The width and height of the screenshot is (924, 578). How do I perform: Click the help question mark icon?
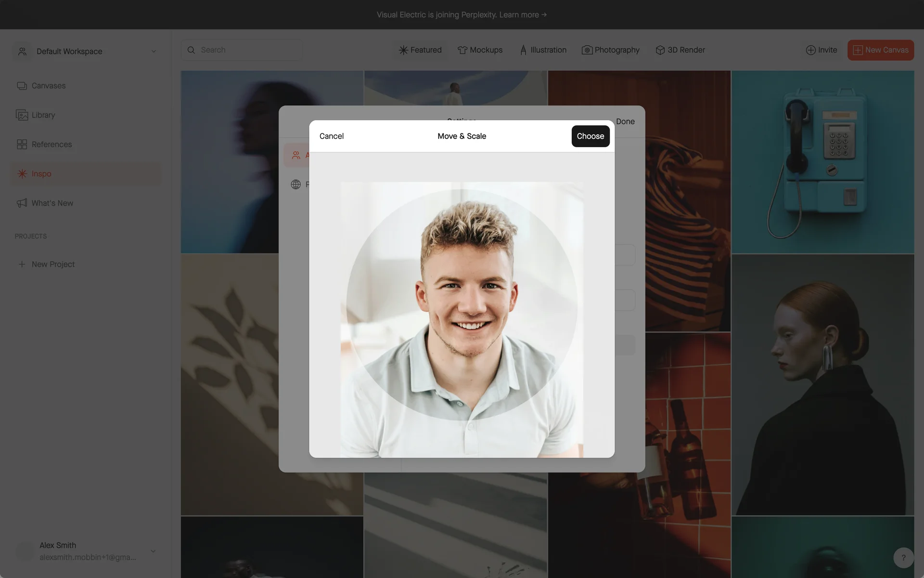coord(903,558)
